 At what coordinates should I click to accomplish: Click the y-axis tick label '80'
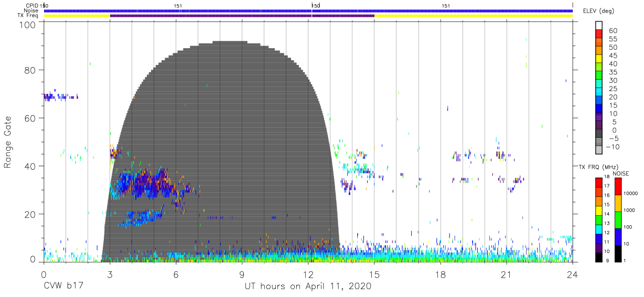[x=30, y=70]
